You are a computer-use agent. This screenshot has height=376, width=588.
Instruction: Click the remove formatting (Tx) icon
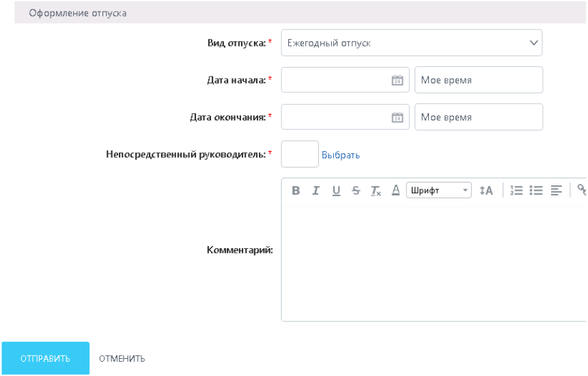coord(376,191)
